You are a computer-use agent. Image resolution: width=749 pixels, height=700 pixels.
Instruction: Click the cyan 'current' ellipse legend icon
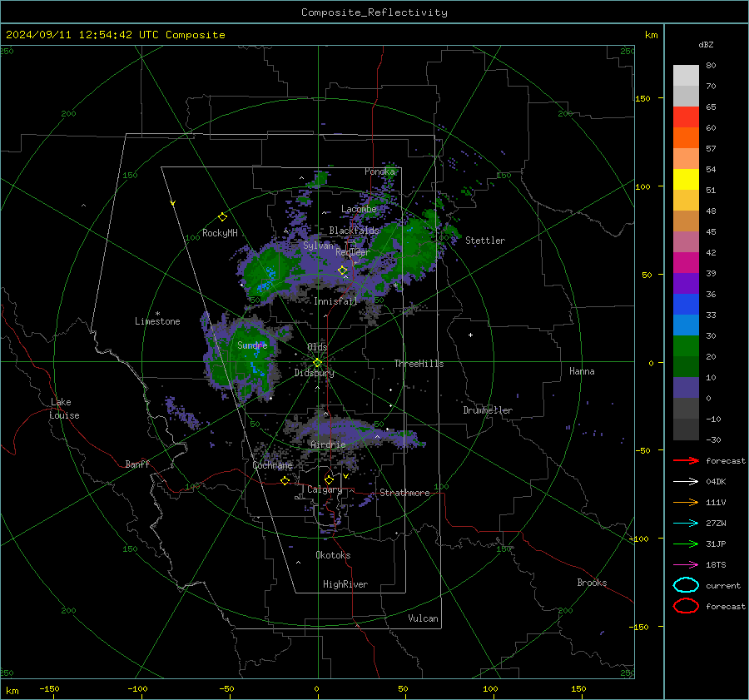tap(686, 585)
